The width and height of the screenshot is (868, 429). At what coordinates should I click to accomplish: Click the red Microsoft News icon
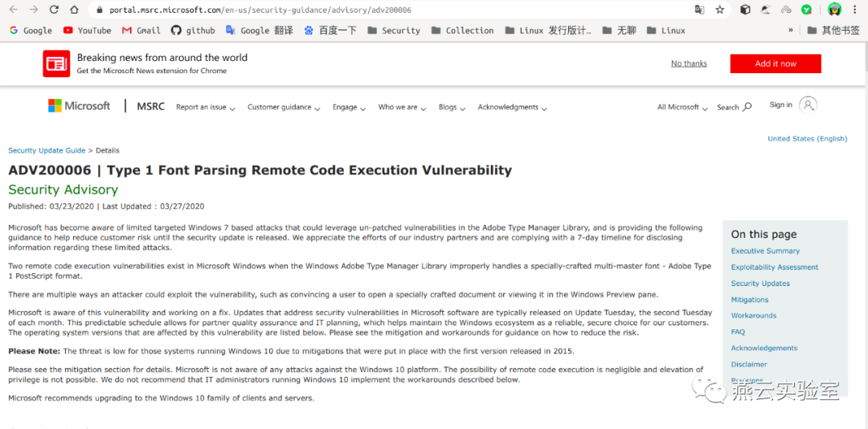[x=56, y=63]
